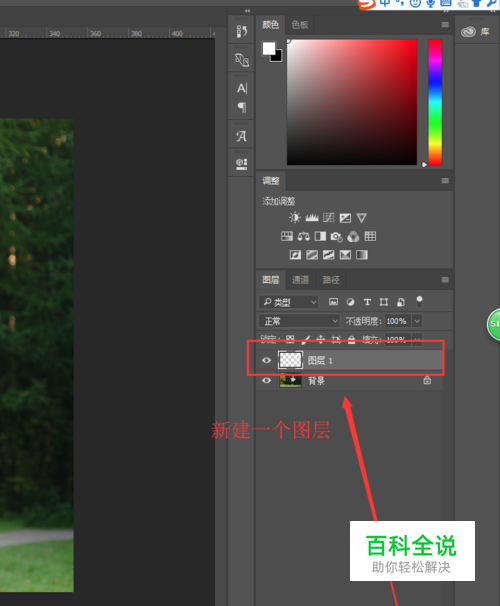Add a Selective Color adjustment (X box icon)
500x606 pixels.
345,255
